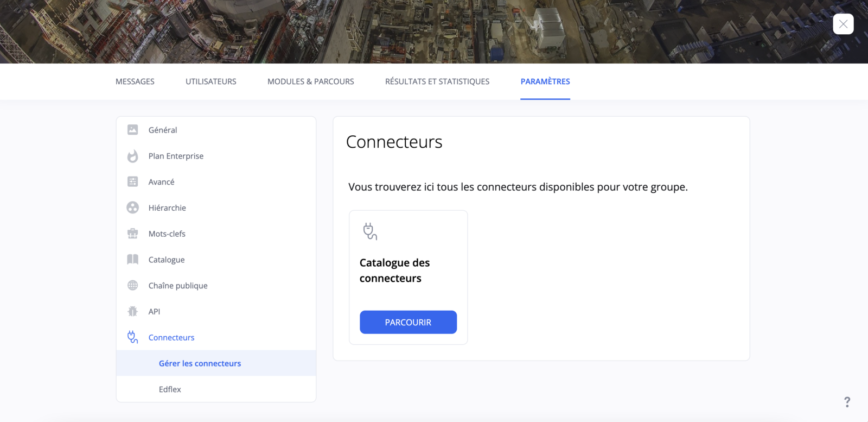Open Résultats et Statistiques tab
The width and height of the screenshot is (868, 422).
[x=437, y=81]
